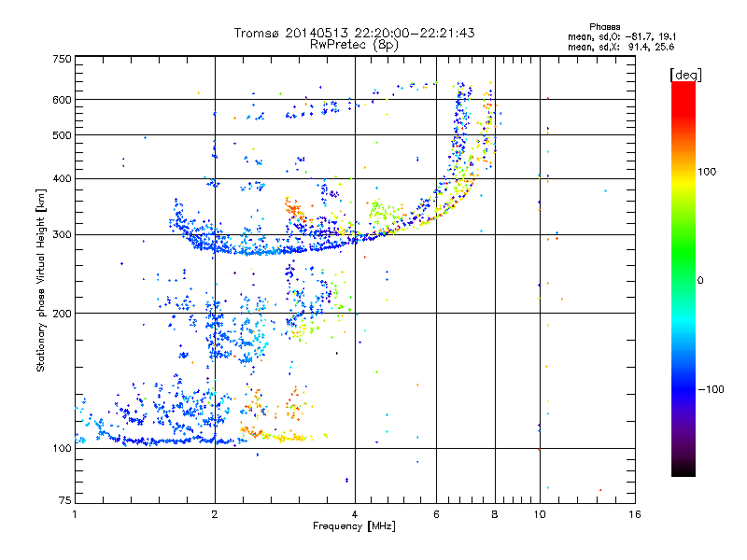Click the '300' height axis tick label
The height and width of the screenshot is (560, 747).
click(x=62, y=235)
